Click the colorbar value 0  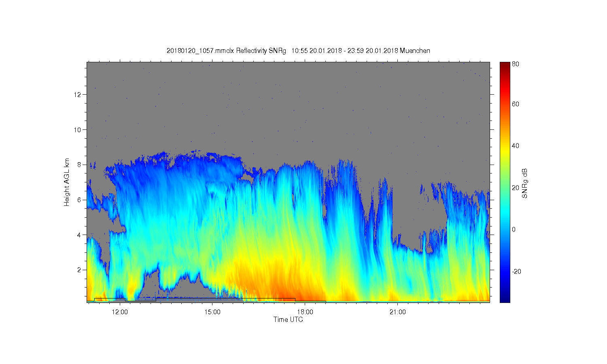pos(514,230)
